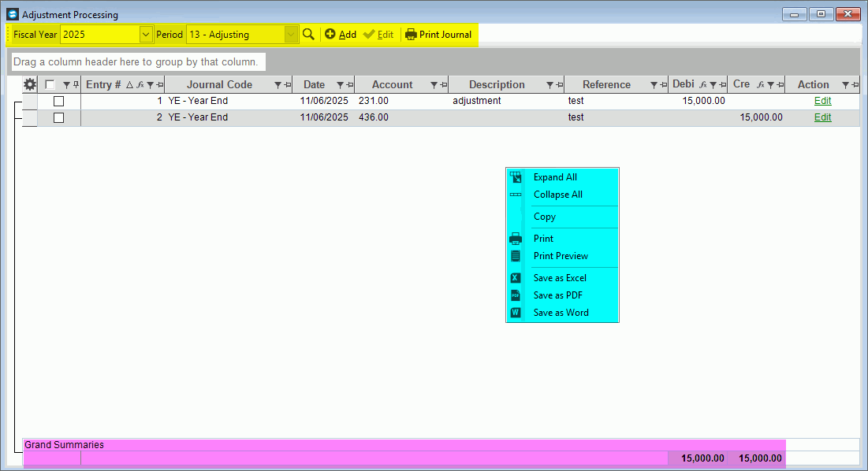Open the Period dropdown arrow
This screenshot has width=868, height=471.
coord(291,35)
